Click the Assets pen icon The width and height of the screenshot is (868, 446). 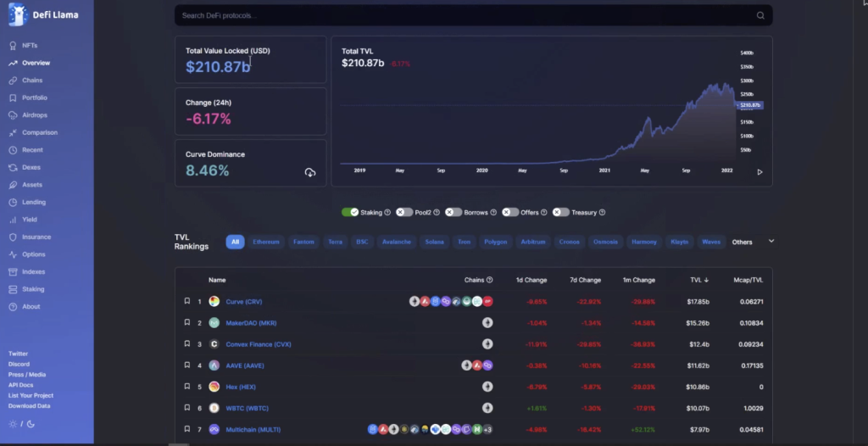(x=13, y=185)
